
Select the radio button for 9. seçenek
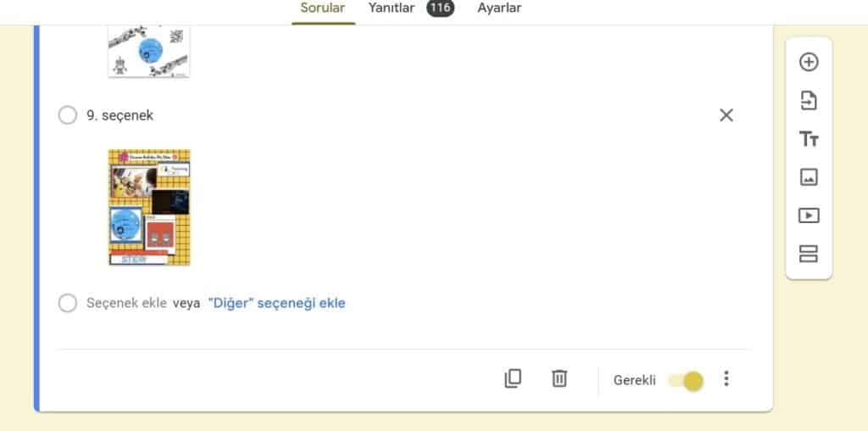68,115
